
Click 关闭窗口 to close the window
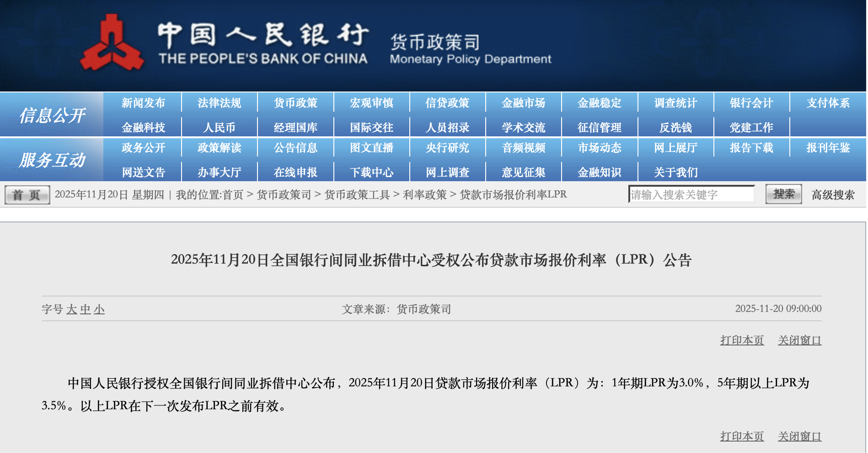point(799,340)
